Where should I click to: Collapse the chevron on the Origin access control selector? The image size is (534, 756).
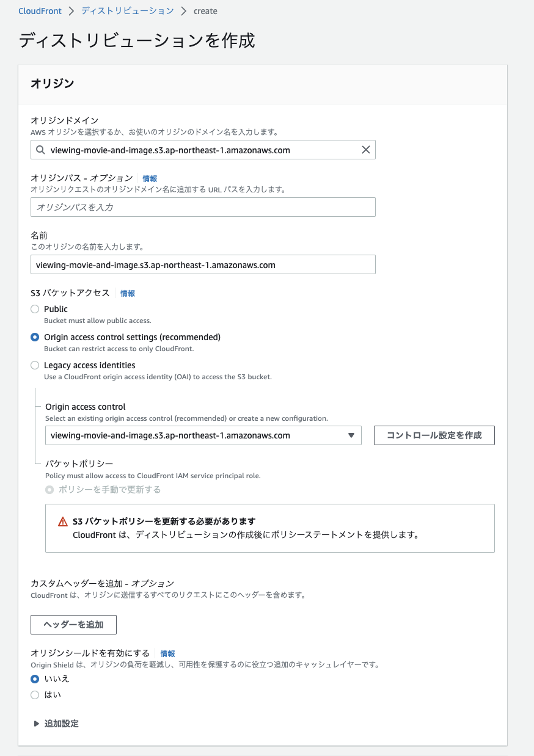tap(351, 435)
